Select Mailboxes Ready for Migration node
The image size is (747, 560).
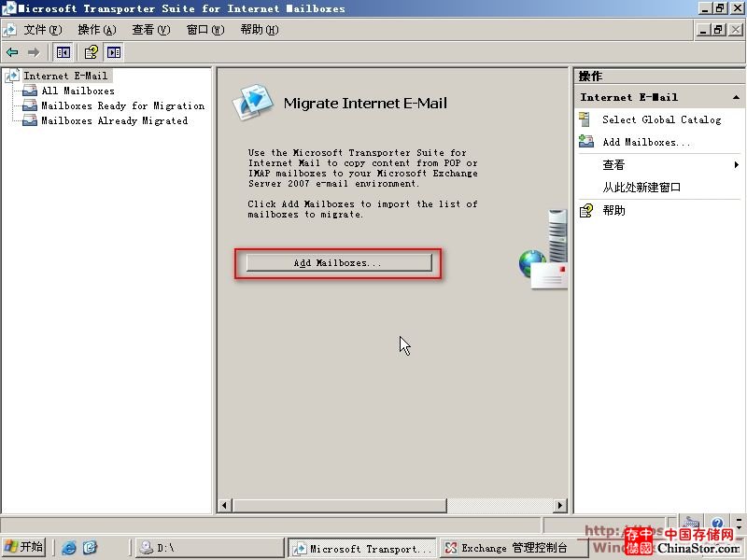coord(123,105)
